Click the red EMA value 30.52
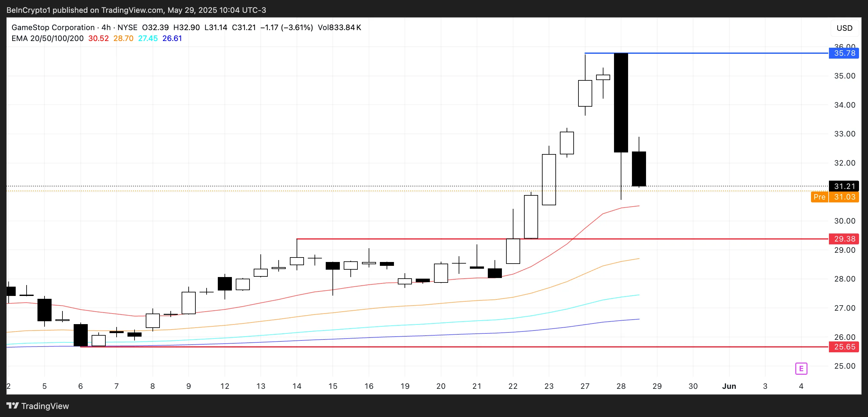Viewport: 868px width, 417px height. (98, 38)
